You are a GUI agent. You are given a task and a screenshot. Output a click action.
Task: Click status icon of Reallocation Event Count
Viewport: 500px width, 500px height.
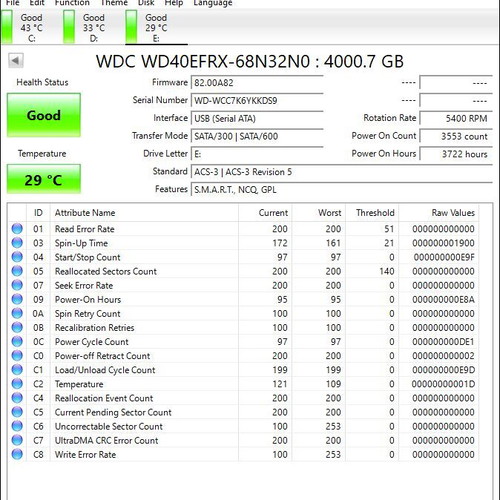click(17, 398)
